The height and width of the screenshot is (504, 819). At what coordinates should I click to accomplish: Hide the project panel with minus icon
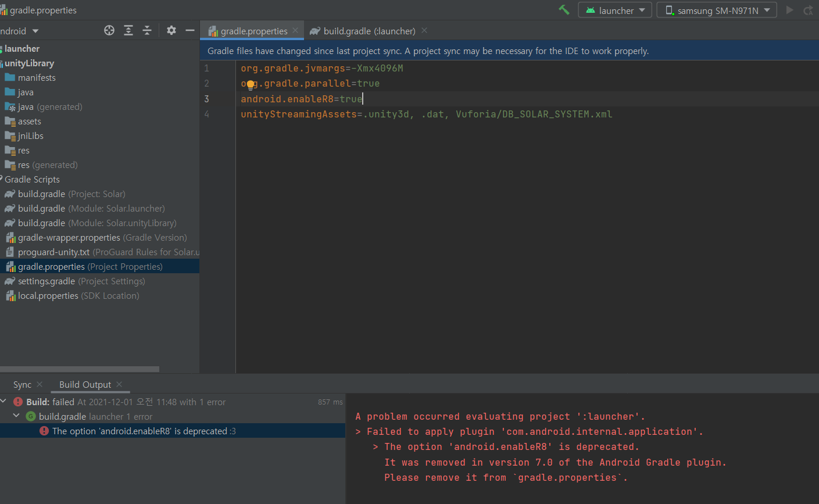[x=190, y=30]
